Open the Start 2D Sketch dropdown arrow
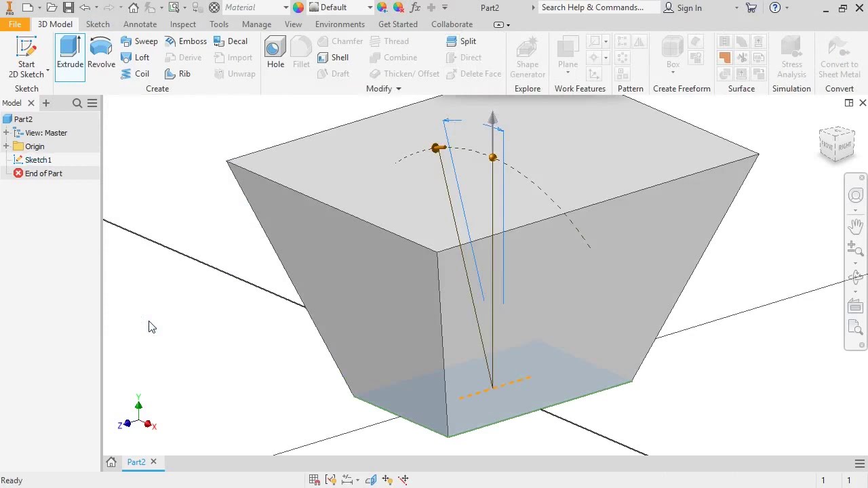 pos(47,72)
